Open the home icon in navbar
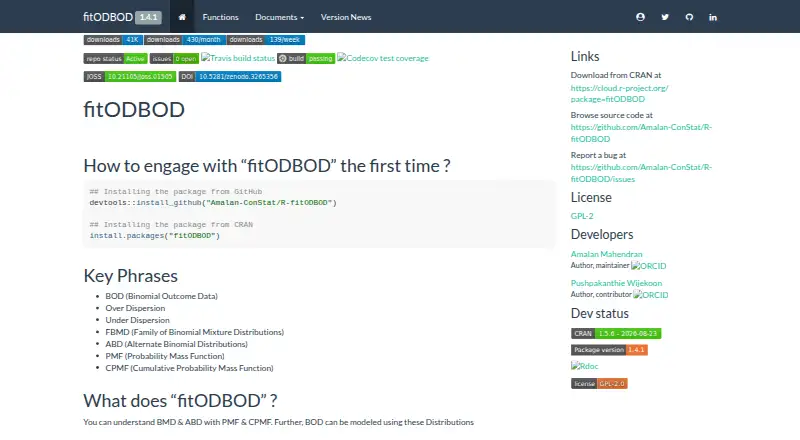Screen dimensions: 800x440 (182, 17)
